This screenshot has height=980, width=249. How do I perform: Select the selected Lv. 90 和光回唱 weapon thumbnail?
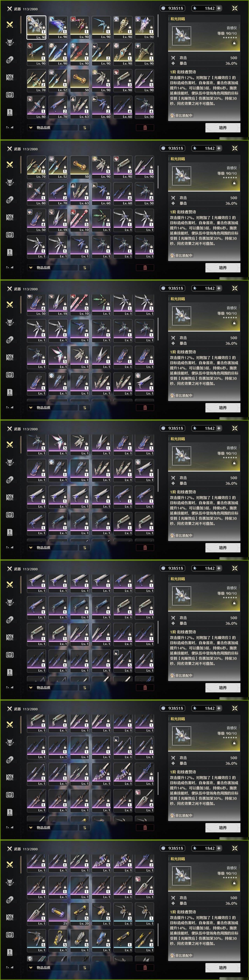tap(36, 27)
